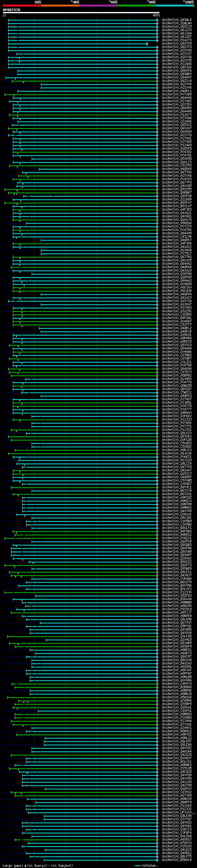Select the UniRef100_B8XLF1 label
This screenshot has width=197, height=868.
177,528
